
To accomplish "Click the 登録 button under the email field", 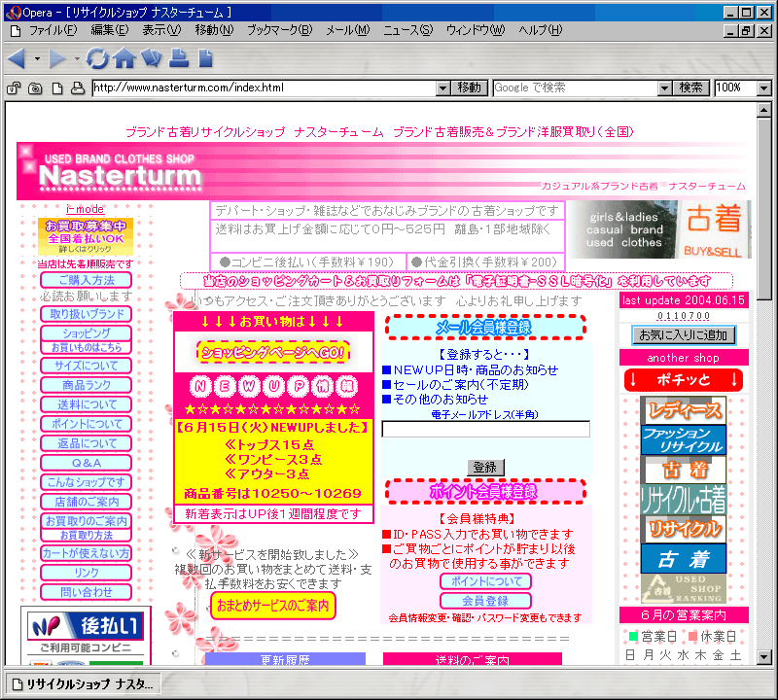I will point(484,468).
